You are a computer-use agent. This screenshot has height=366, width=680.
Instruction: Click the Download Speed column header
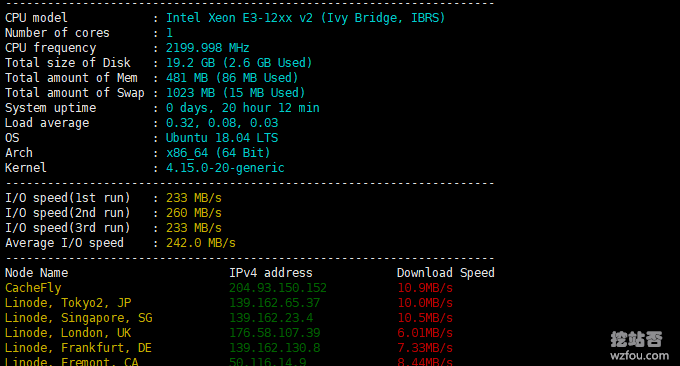[445, 273]
